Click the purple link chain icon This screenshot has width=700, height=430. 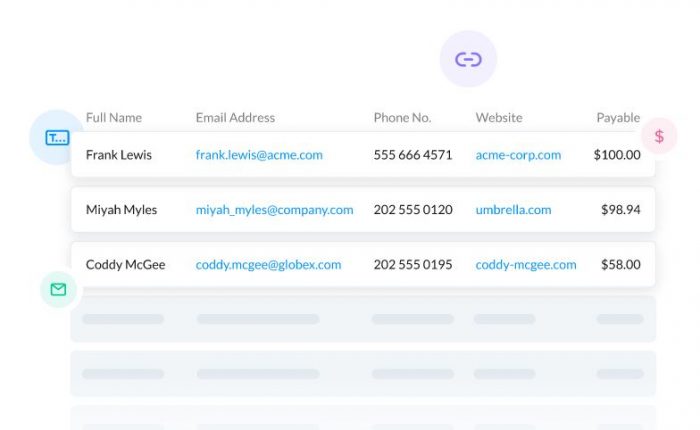tap(468, 59)
